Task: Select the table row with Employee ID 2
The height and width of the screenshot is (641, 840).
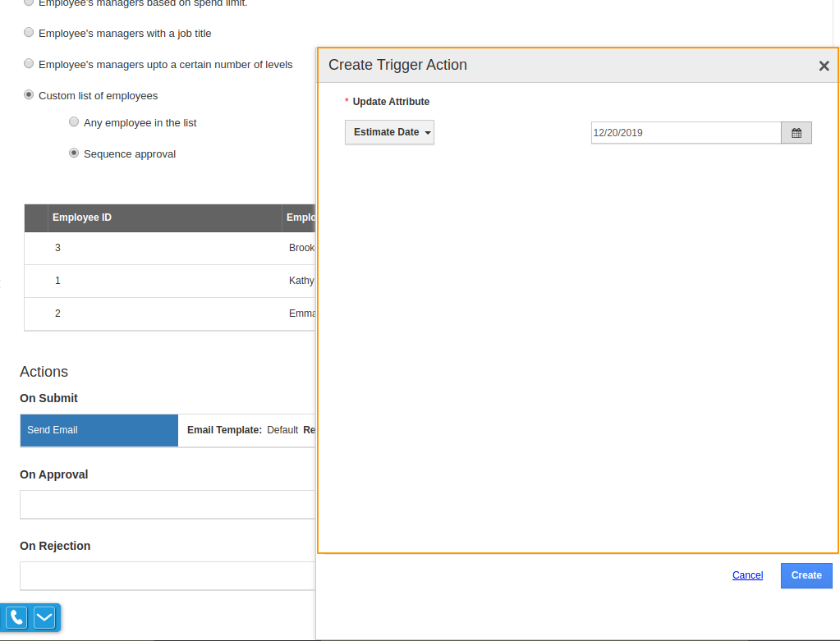Action: point(164,314)
